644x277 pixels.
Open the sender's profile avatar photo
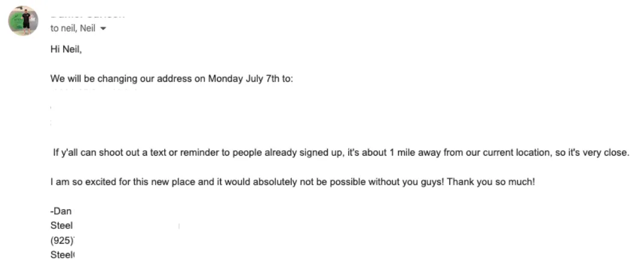pyautogui.click(x=23, y=20)
